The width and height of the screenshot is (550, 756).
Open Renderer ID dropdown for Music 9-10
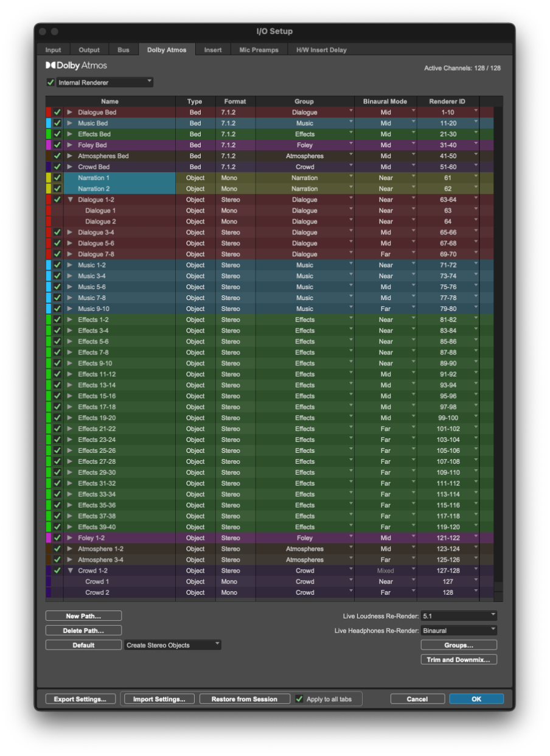click(476, 309)
